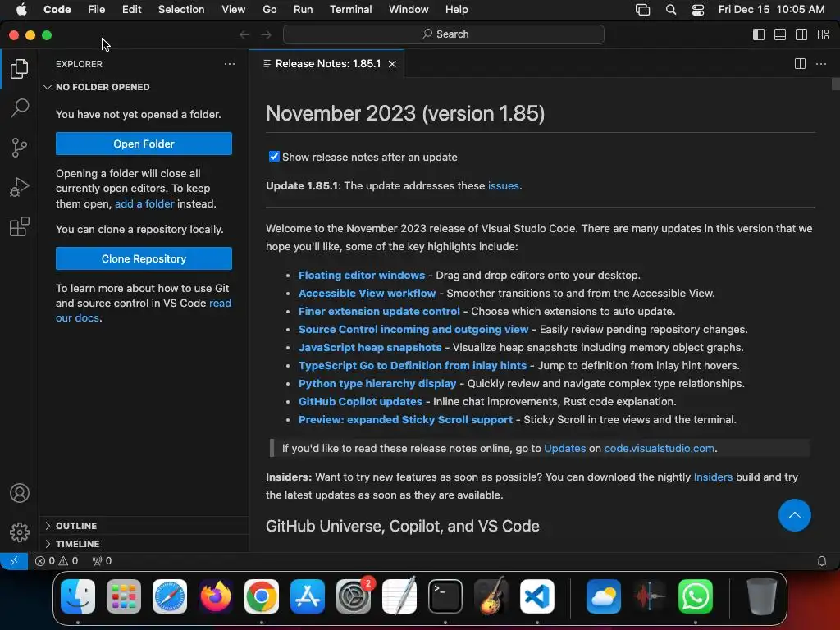Toggle secondary side bar layout icon

tap(801, 34)
